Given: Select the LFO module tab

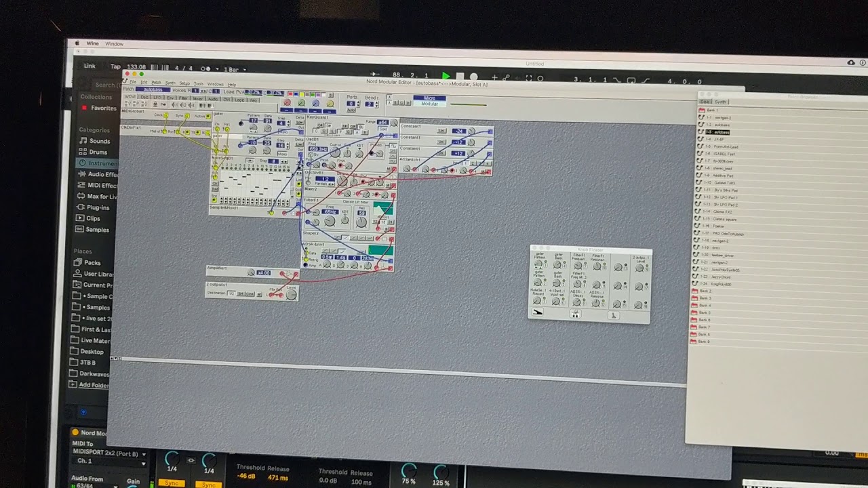Looking at the screenshot, I should [x=157, y=98].
